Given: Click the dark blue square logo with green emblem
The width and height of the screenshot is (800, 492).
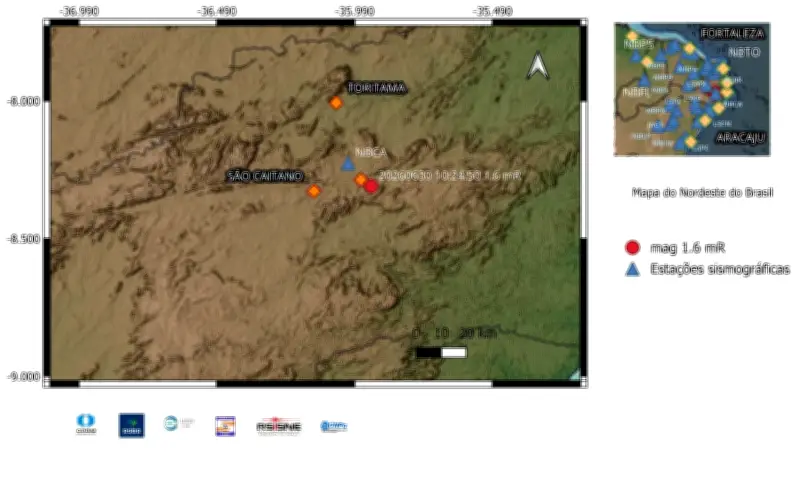Looking at the screenshot, I should click(132, 425).
